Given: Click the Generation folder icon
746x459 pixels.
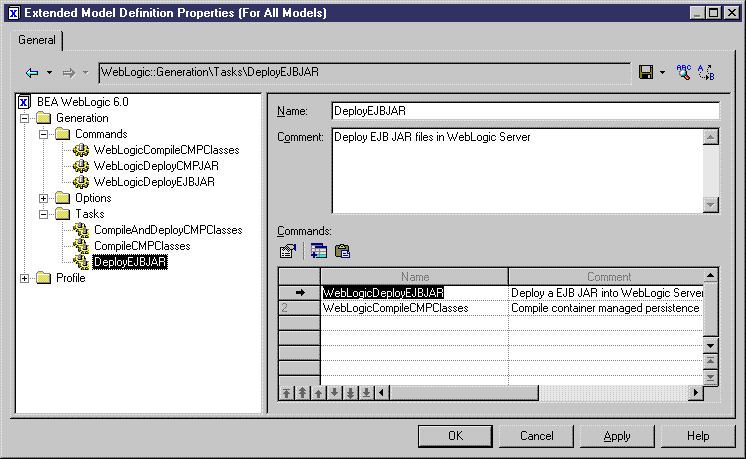Looking at the screenshot, I should 43,118.
